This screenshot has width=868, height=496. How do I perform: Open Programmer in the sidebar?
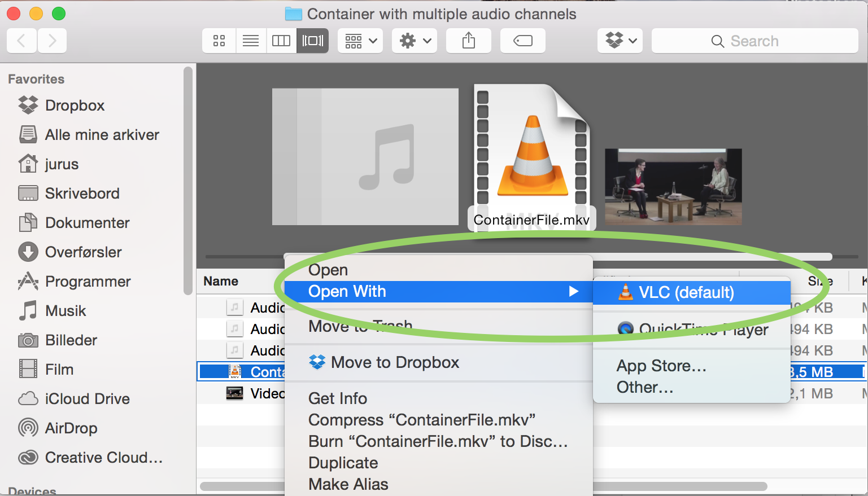pos(75,282)
